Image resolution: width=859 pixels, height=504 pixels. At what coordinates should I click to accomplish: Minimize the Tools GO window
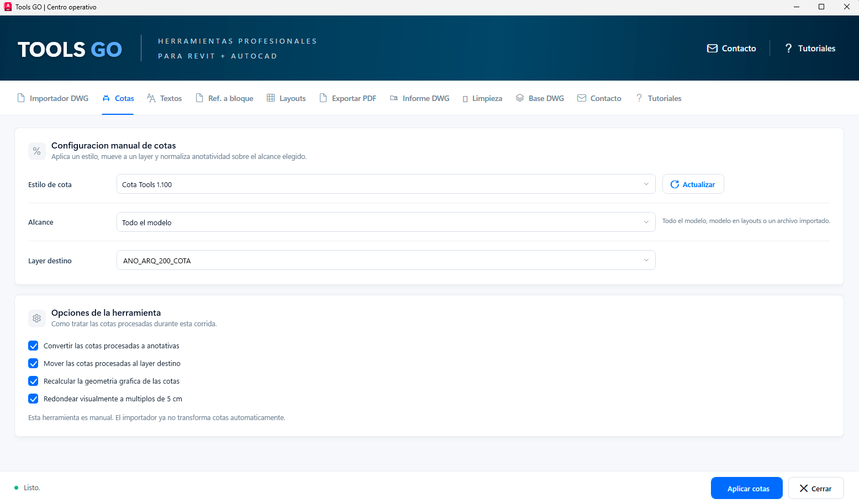coord(797,7)
